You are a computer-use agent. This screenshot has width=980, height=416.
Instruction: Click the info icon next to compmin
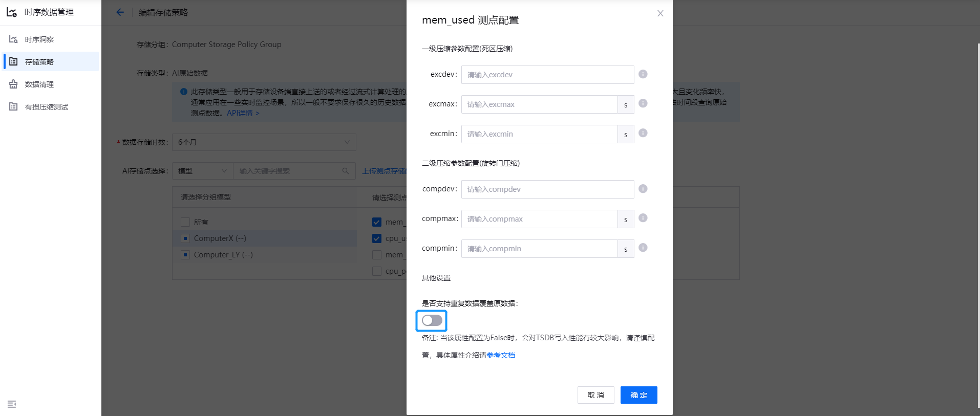[643, 248]
